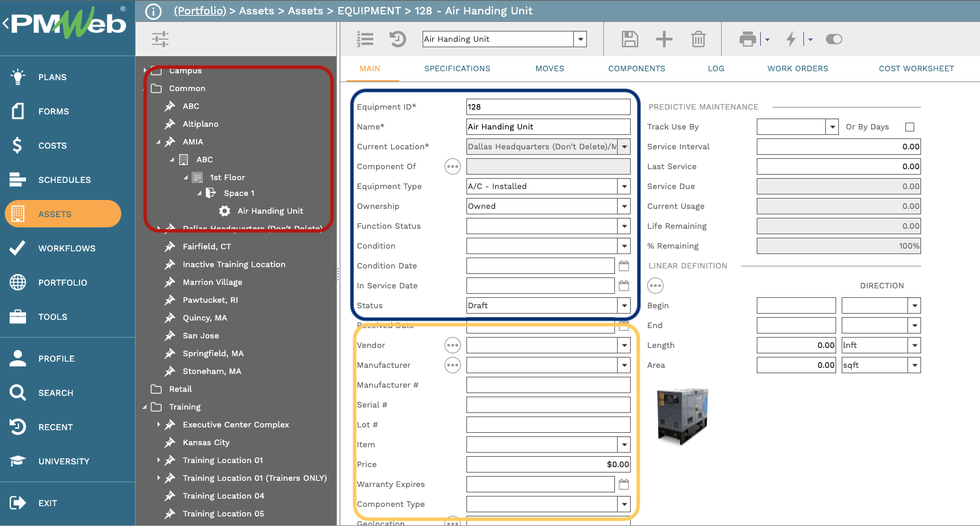The height and width of the screenshot is (526, 980).
Task: Open the Retail folder in tree
Action: pyautogui.click(x=180, y=389)
